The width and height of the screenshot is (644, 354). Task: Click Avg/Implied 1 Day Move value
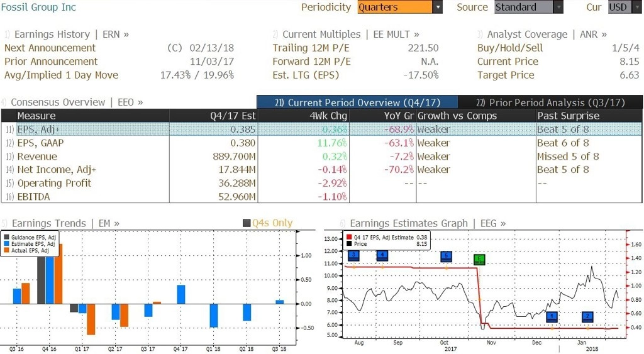(x=197, y=75)
